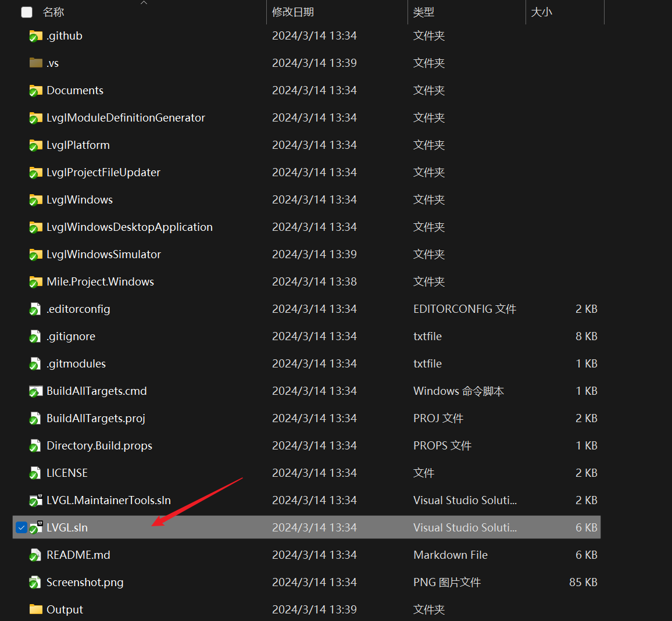Screen dimensions: 672x621
Task: Select the BuildAllTargets.cmd file name
Action: click(96, 391)
